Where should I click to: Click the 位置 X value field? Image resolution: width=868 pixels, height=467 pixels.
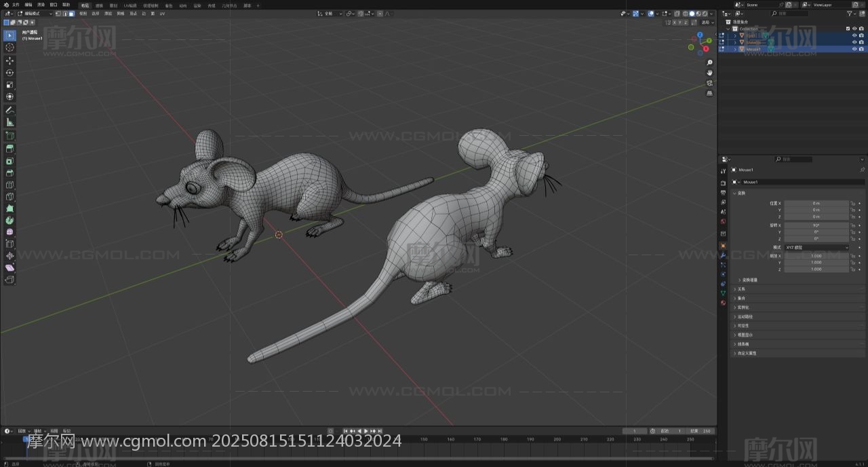point(816,203)
